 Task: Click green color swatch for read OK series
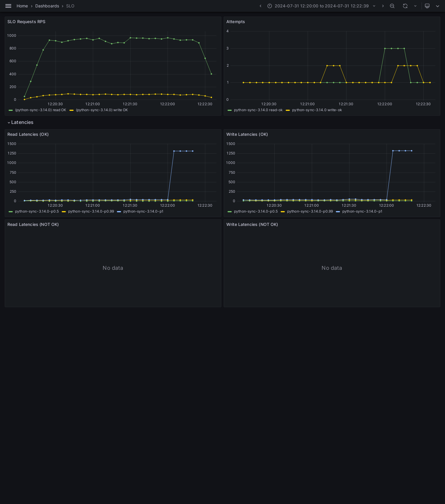[11, 110]
